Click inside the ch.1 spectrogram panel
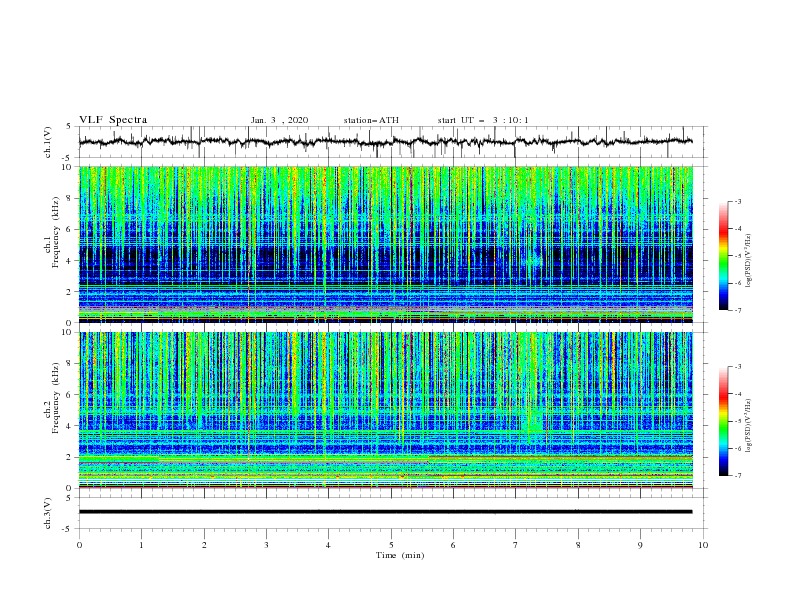 [x=386, y=244]
